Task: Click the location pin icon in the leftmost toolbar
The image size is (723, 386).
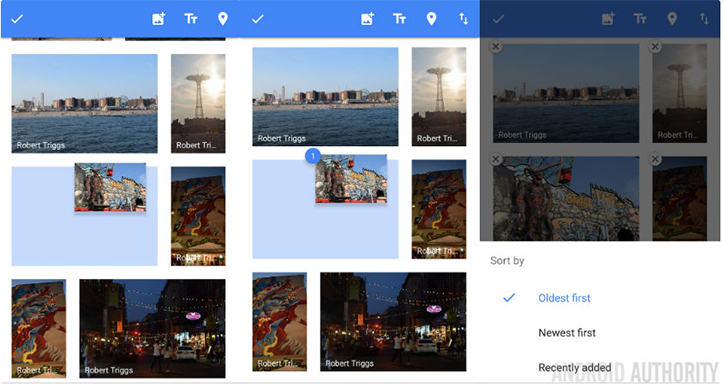Action: 223,19
